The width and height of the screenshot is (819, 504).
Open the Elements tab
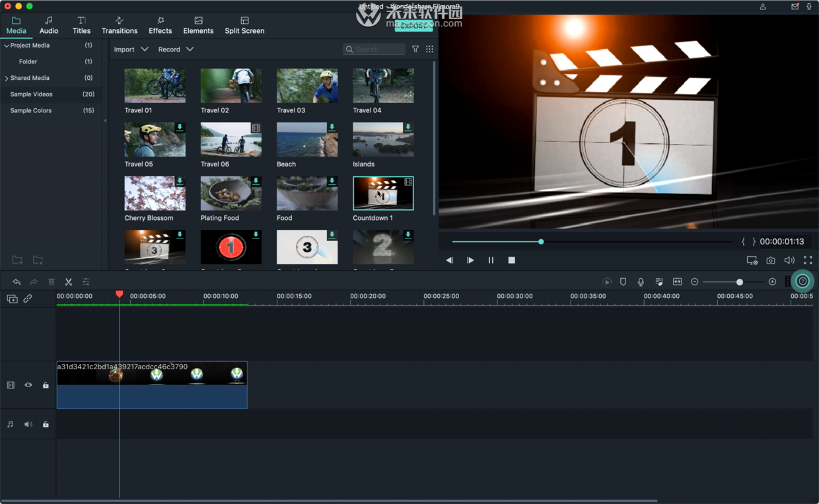pyautogui.click(x=198, y=26)
